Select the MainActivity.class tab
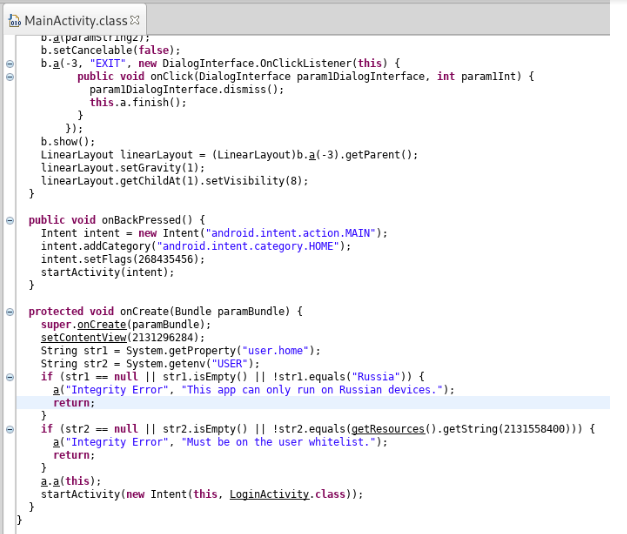The width and height of the screenshot is (627, 534). click(76, 20)
